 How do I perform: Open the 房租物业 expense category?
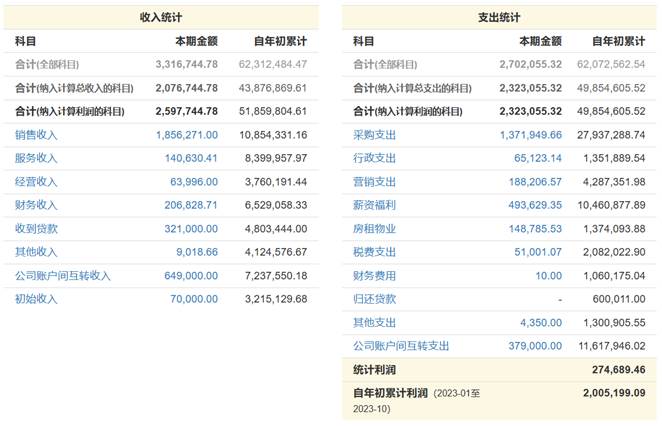(374, 229)
